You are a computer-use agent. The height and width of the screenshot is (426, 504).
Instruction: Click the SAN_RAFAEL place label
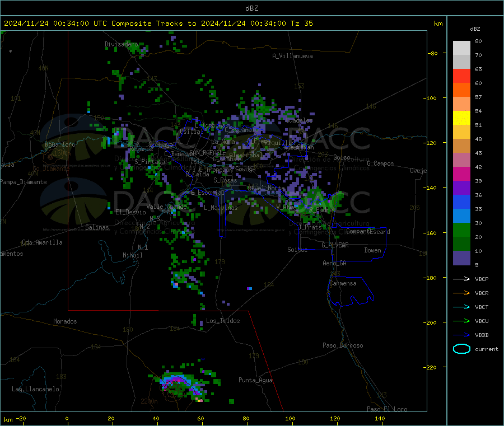pos(205,152)
